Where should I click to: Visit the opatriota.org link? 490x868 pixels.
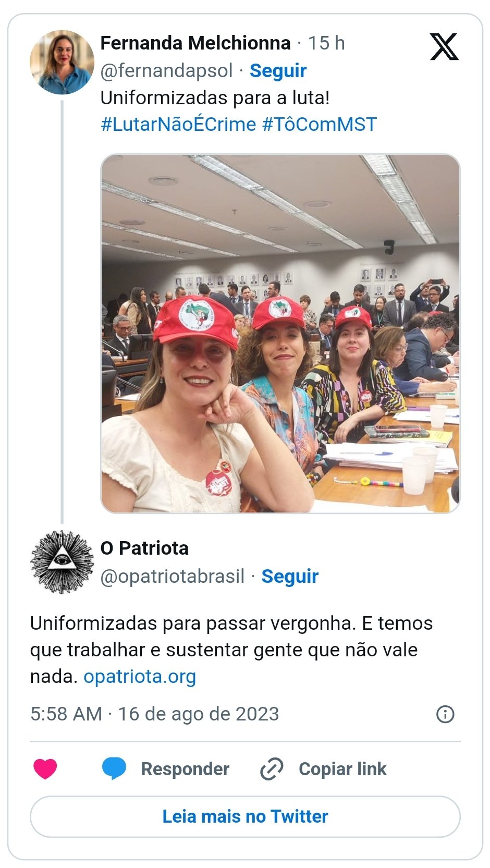tap(140, 676)
